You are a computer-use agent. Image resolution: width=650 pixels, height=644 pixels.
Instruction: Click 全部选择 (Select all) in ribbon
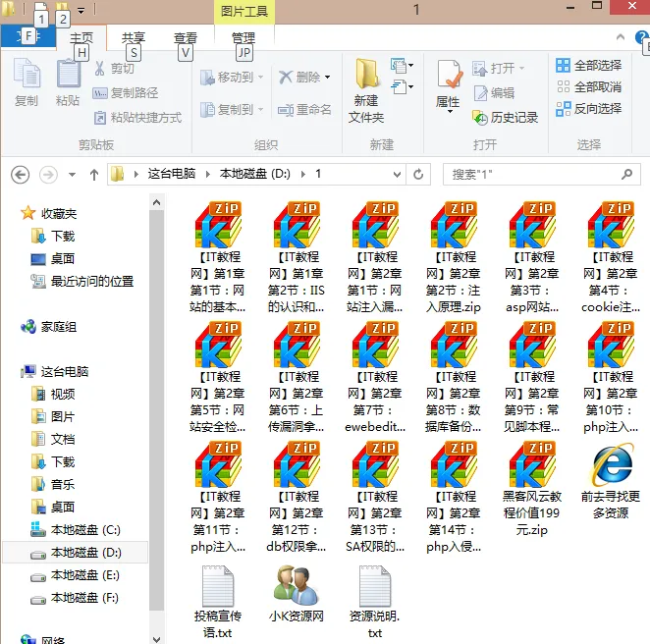588,65
